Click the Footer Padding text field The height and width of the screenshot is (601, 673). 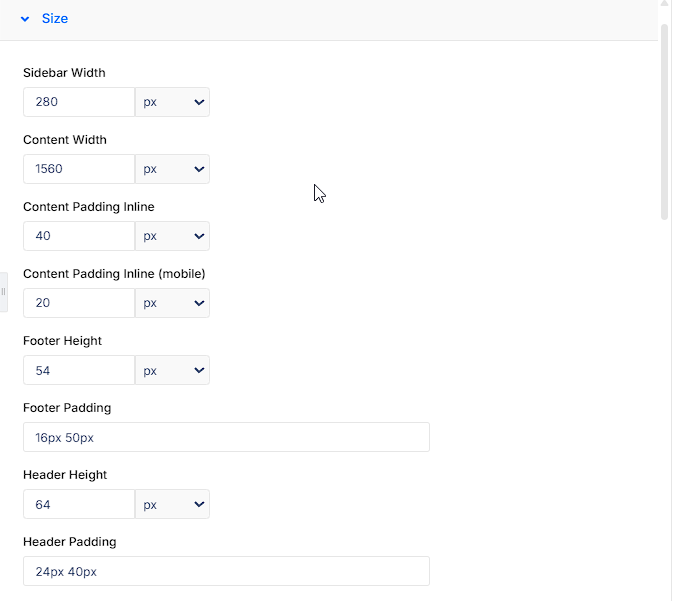pos(226,437)
